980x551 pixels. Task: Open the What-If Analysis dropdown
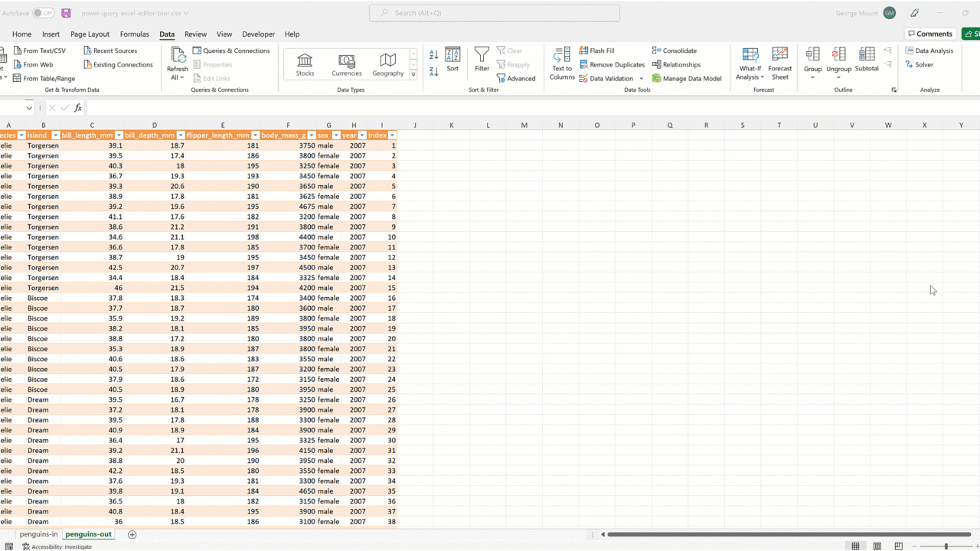click(x=750, y=77)
